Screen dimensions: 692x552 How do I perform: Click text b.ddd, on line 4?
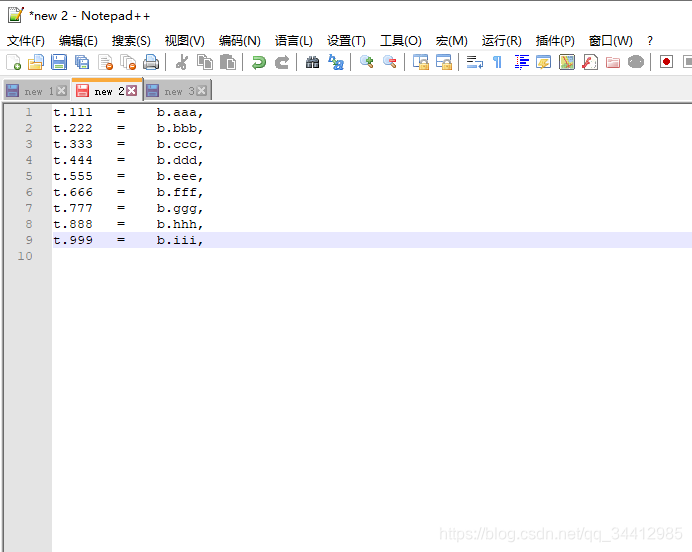pos(180,160)
